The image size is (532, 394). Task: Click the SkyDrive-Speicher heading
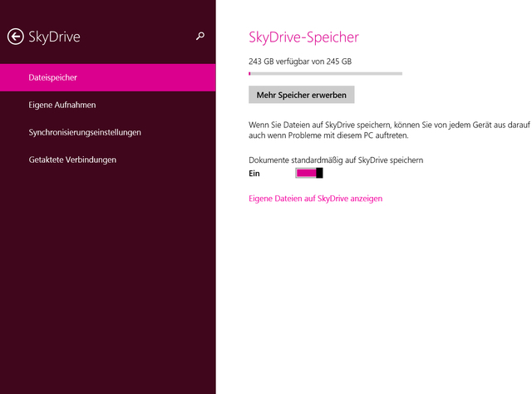[303, 37]
